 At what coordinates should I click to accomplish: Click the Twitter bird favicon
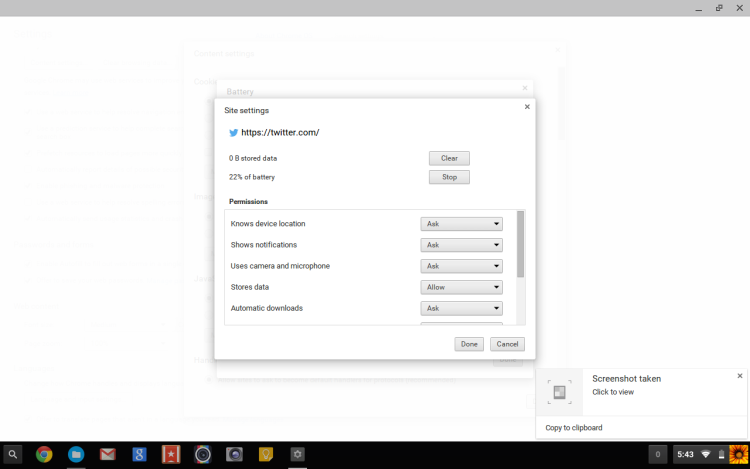(x=233, y=133)
